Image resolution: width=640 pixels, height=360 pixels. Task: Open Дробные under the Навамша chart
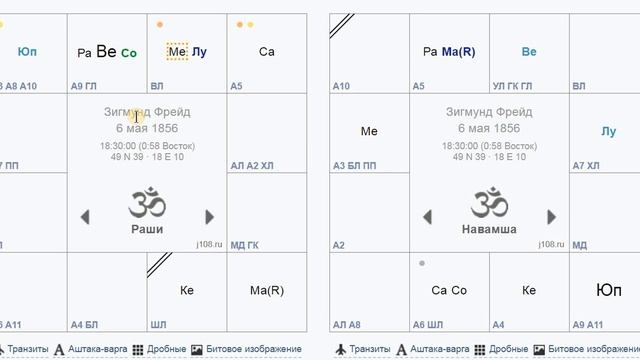[508, 349]
